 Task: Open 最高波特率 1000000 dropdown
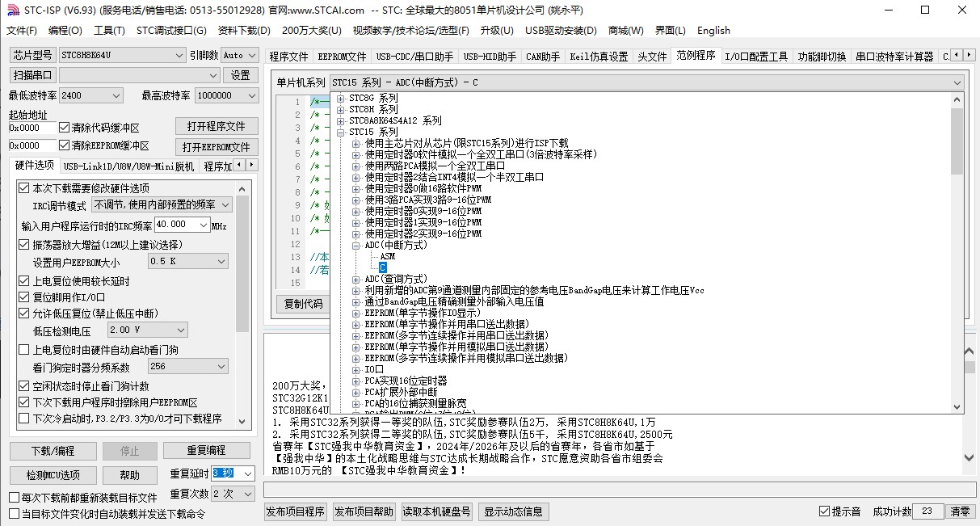coord(225,95)
